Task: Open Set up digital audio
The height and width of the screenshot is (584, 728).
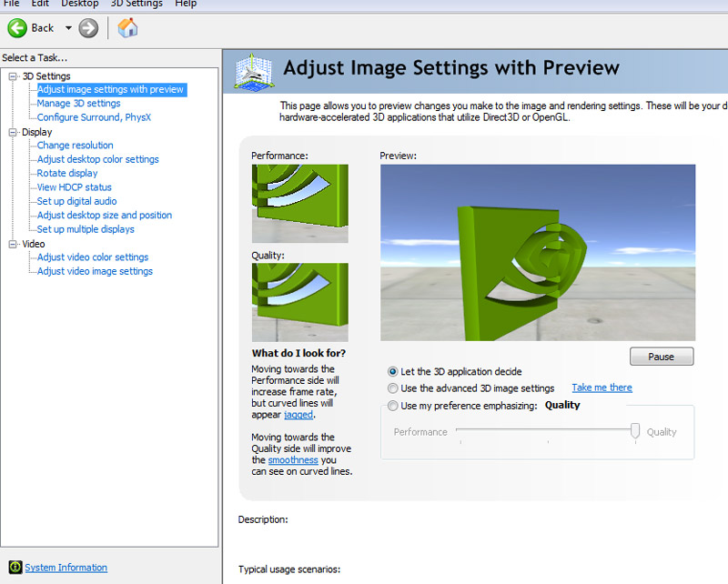Action: (x=76, y=201)
